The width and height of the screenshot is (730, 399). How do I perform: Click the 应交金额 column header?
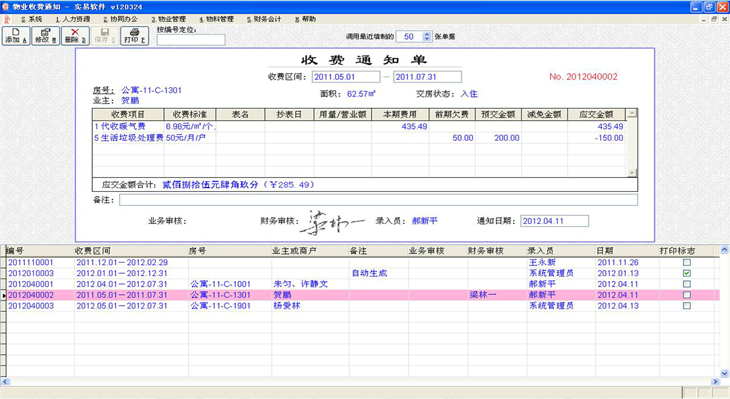(x=596, y=115)
